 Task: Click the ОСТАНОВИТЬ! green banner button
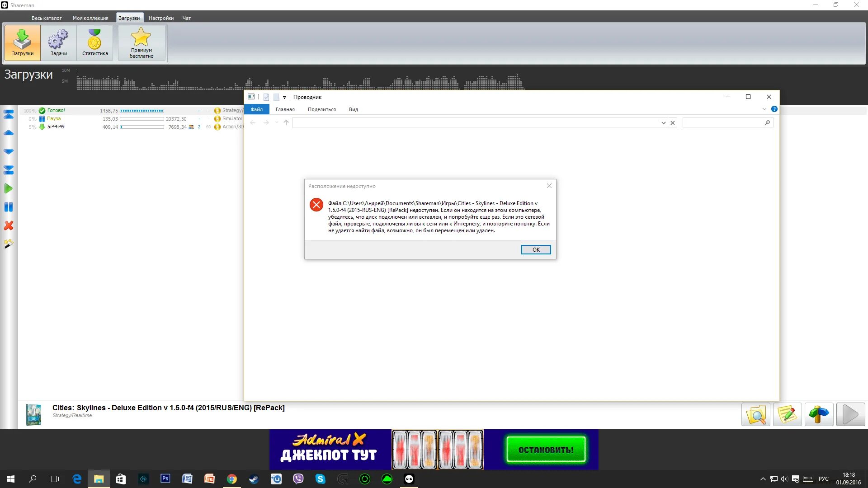click(546, 450)
